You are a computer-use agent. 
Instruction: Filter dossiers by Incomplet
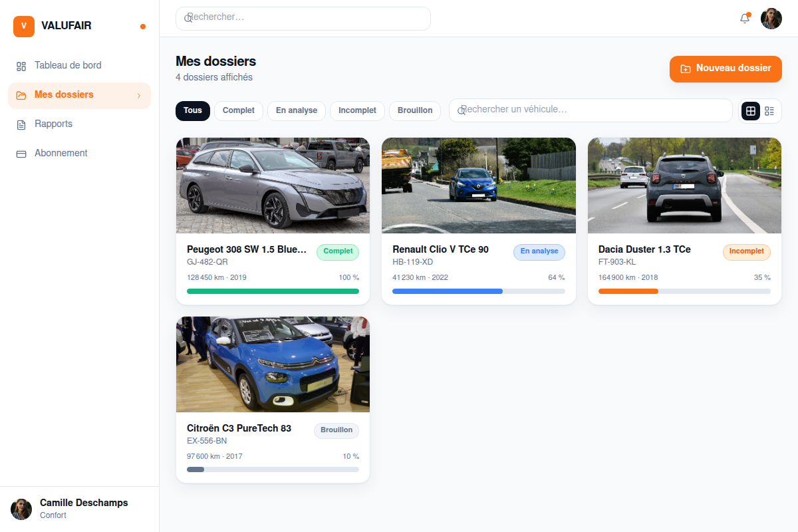[357, 110]
